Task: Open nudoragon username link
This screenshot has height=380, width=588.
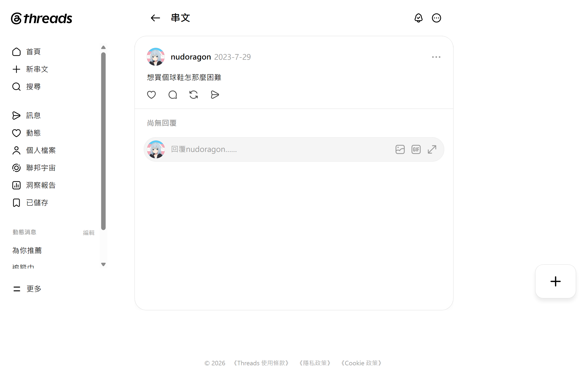Action: [x=191, y=57]
